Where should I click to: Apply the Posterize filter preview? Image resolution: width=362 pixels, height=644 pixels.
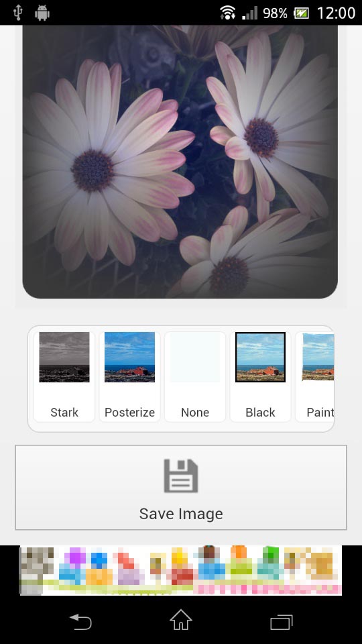(x=129, y=357)
